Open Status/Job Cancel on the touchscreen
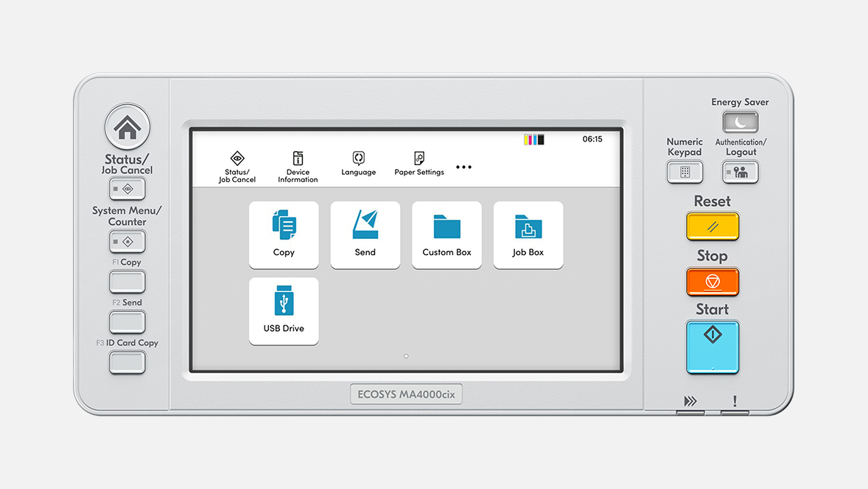This screenshot has width=868, height=489. pos(237,164)
